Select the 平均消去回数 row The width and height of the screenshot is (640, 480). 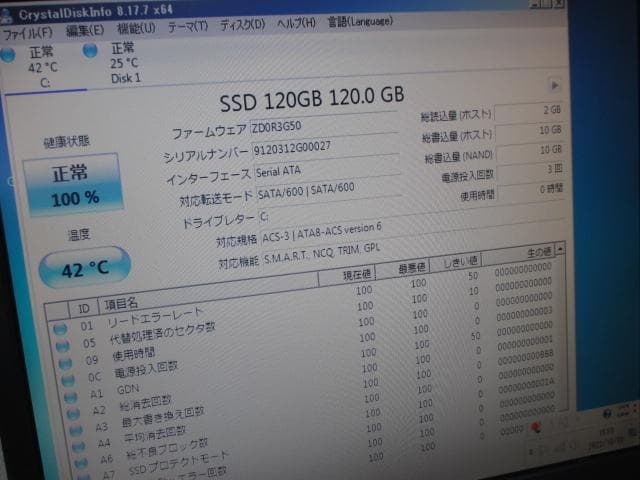pyautogui.click(x=313, y=409)
